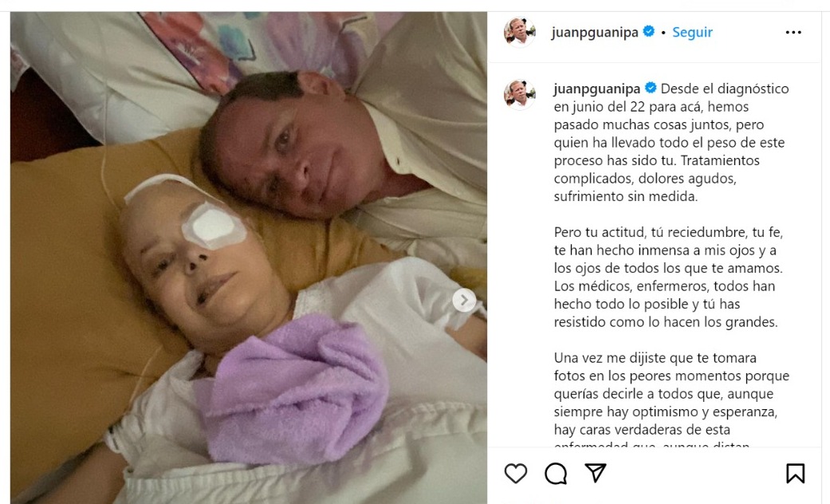Click the caption paragraph starting 'Pero tu actitud'
This screenshot has height=504, width=830.
pos(669,277)
